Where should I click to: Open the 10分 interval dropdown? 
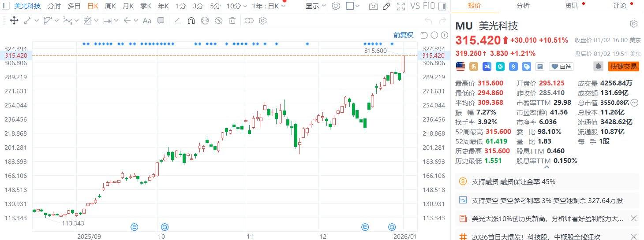click(236, 6)
